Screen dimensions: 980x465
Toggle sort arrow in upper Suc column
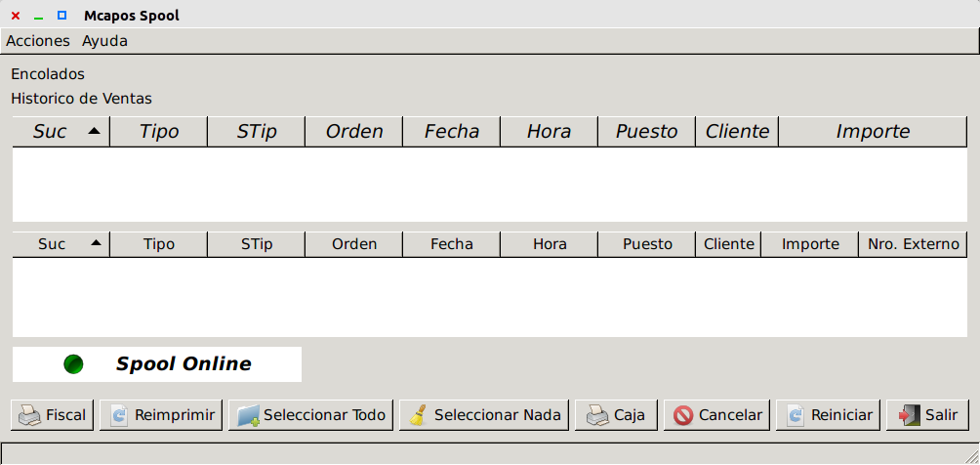point(94,130)
